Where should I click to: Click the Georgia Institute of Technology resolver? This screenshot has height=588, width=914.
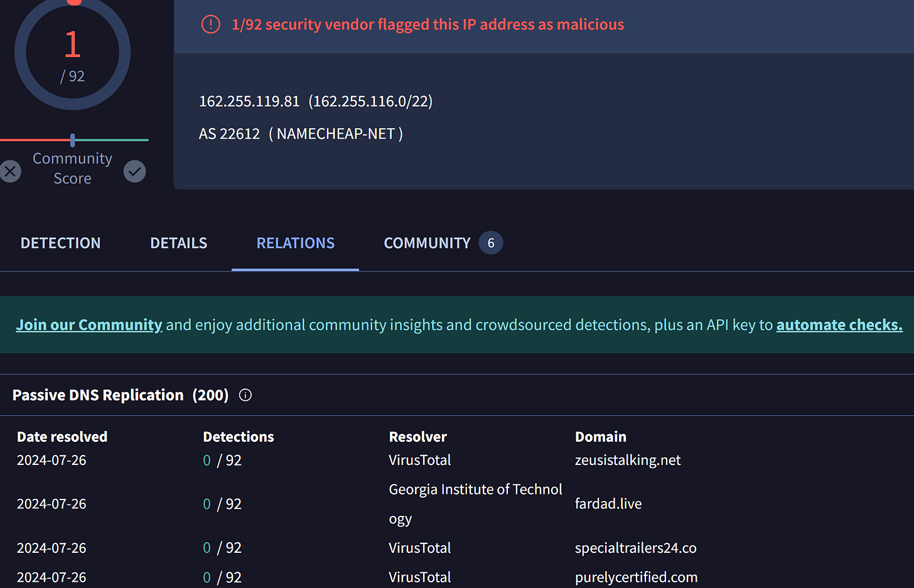pyautogui.click(x=475, y=504)
